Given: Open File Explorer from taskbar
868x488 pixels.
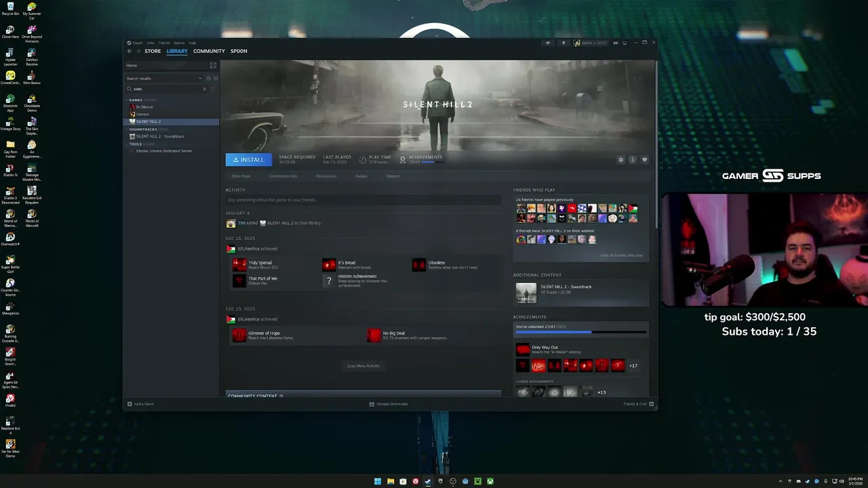Looking at the screenshot, I should [391, 481].
